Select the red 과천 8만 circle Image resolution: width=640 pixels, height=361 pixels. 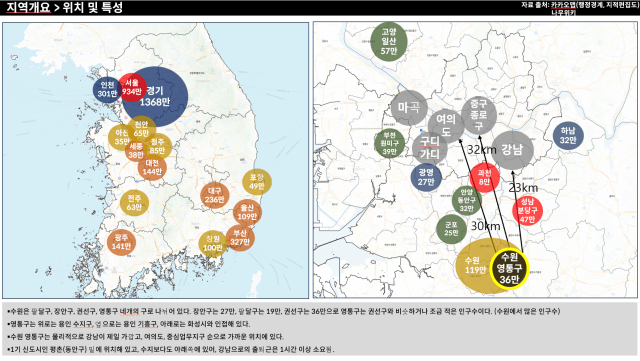(x=484, y=177)
